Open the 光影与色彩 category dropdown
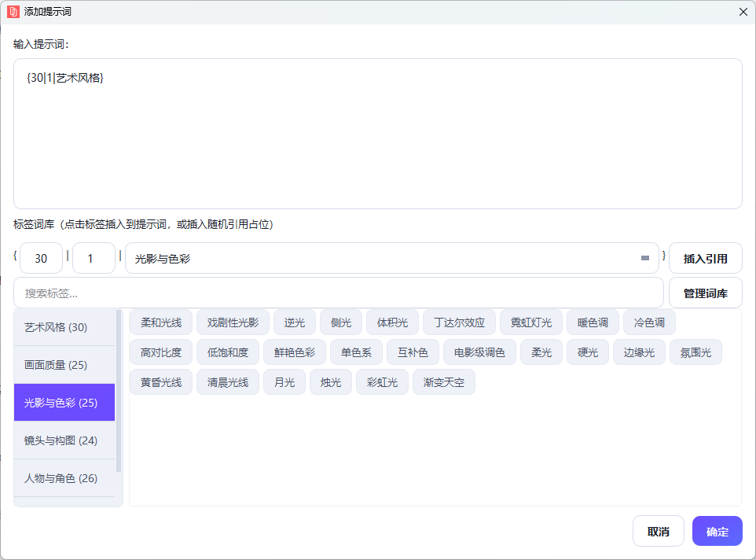 [392, 258]
